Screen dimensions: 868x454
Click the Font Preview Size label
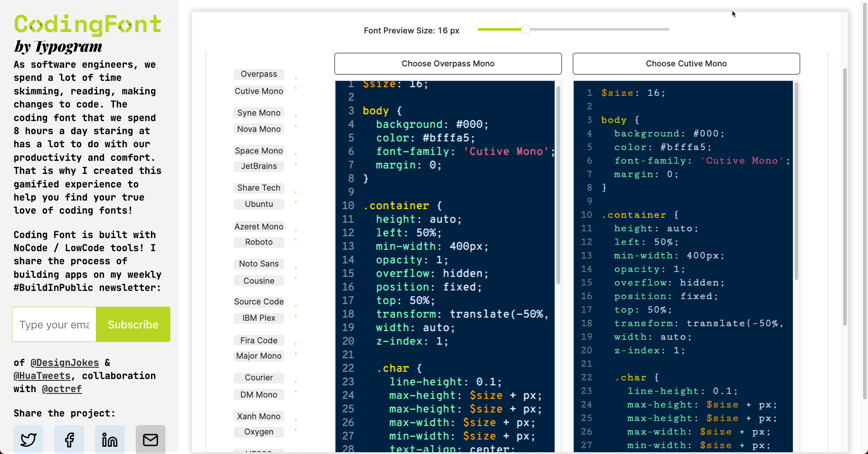[x=411, y=31]
